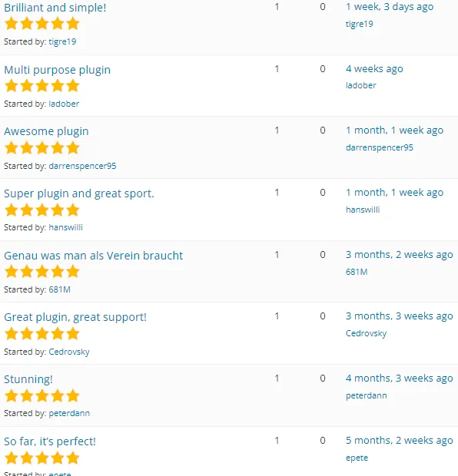The height and width of the screenshot is (476, 458).
Task: Click the stars under 'Great plugin, great support!'
Action: point(42,334)
